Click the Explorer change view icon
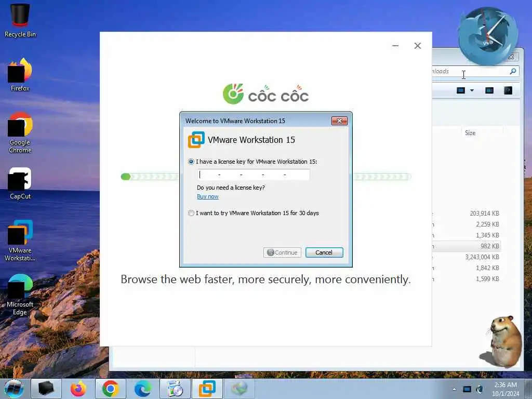The image size is (532, 399). (x=461, y=90)
